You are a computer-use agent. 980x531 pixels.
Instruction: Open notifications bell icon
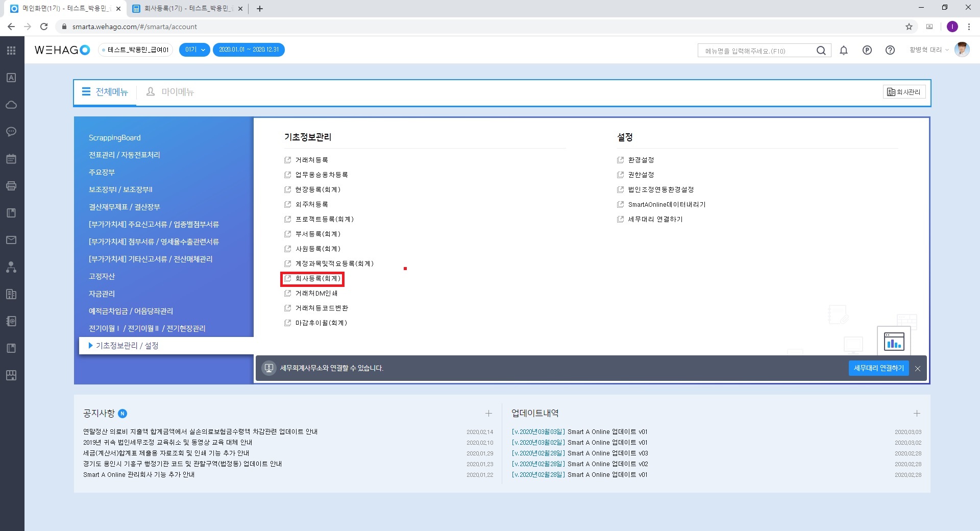[844, 50]
